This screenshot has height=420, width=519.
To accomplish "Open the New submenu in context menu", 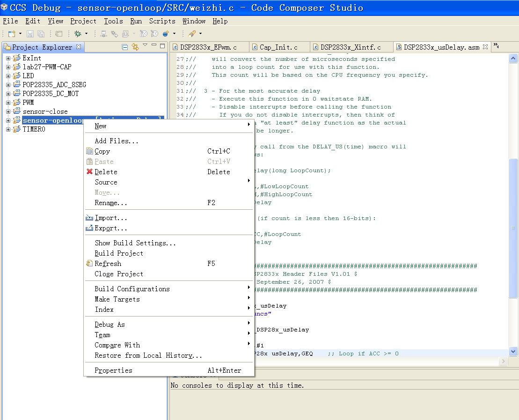I will [x=169, y=126].
